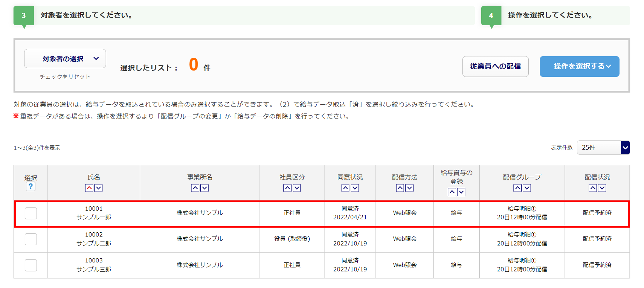The image size is (644, 288).
Task: Check the box for サンプル一郎
Action: coord(31,213)
